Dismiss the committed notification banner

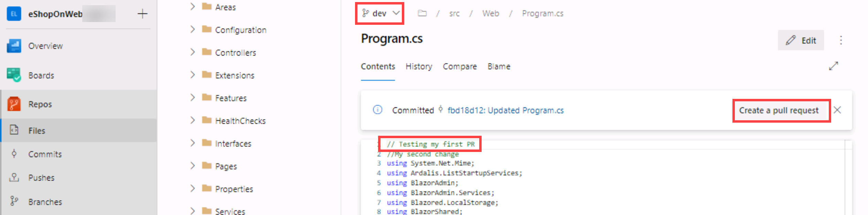[837, 110]
